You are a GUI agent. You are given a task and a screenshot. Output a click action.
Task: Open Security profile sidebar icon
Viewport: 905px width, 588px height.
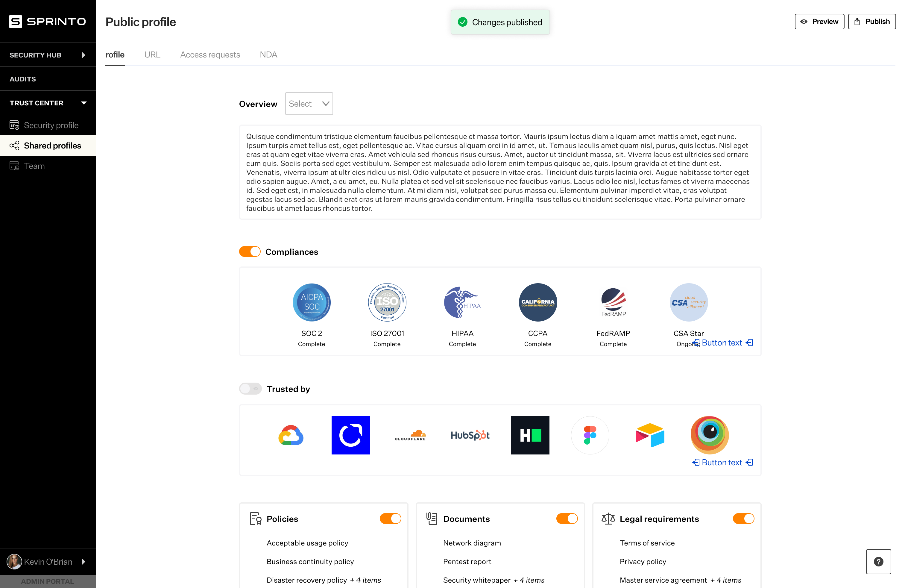[14, 125]
